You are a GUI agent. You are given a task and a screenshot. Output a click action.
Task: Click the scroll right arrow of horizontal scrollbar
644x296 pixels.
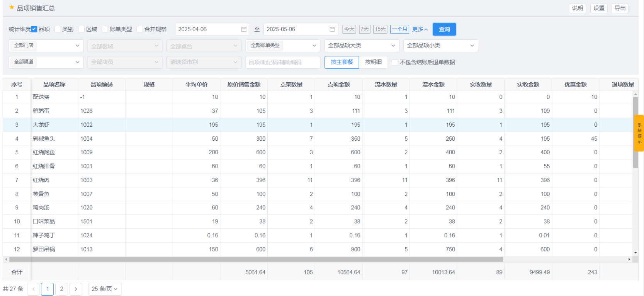pyautogui.click(x=629, y=259)
